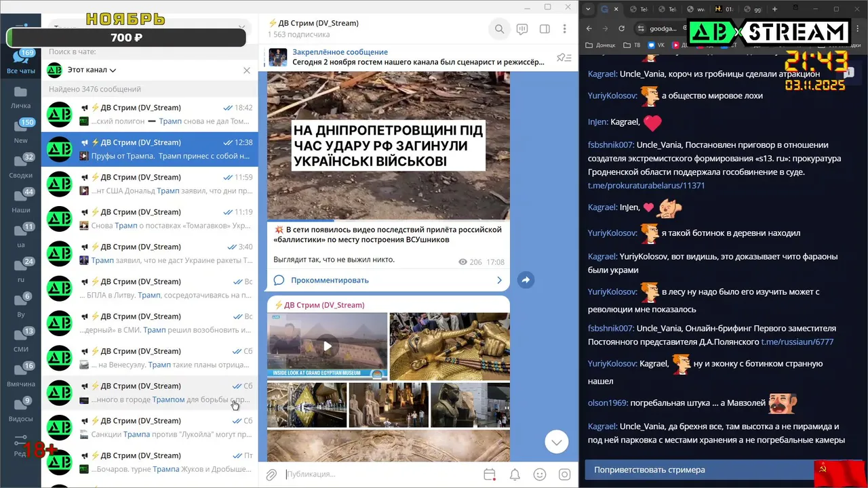Image resolution: width=868 pixels, height=488 pixels.
Task: Open search result from 11:59
Action: point(150,184)
